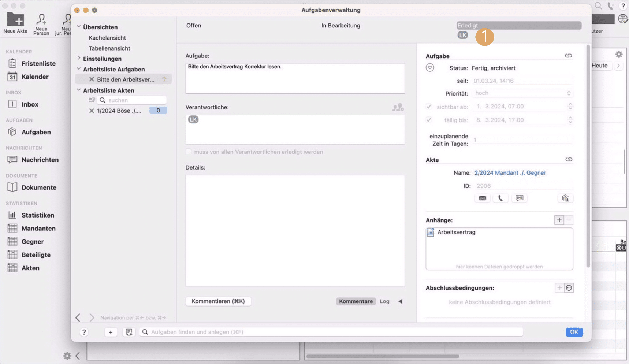Select the In Bearbeitung status column

(341, 25)
